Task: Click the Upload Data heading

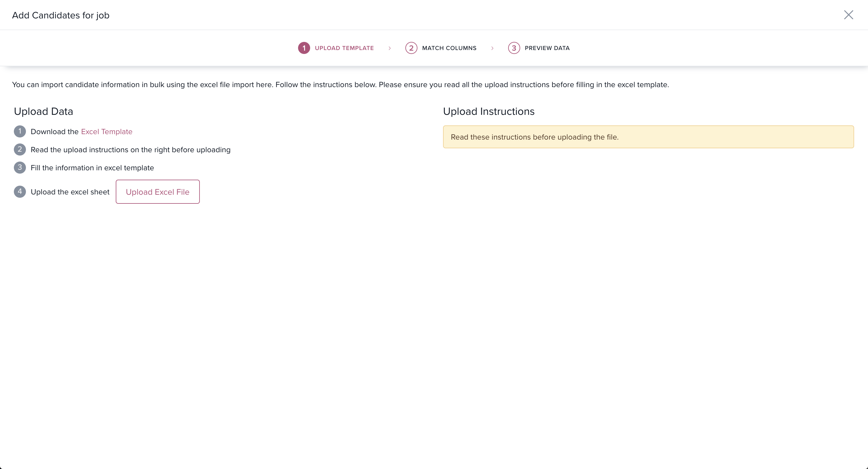Action: [43, 111]
